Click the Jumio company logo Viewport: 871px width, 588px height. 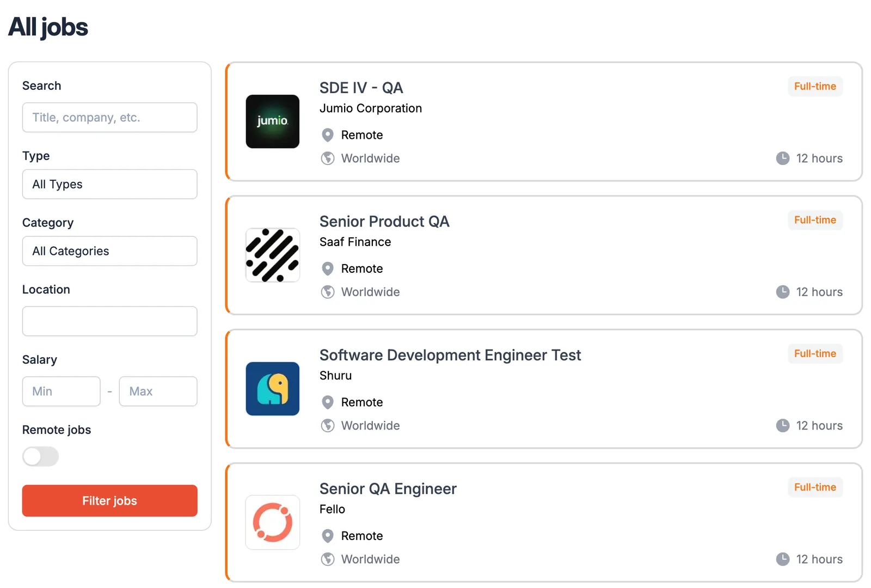tap(272, 121)
